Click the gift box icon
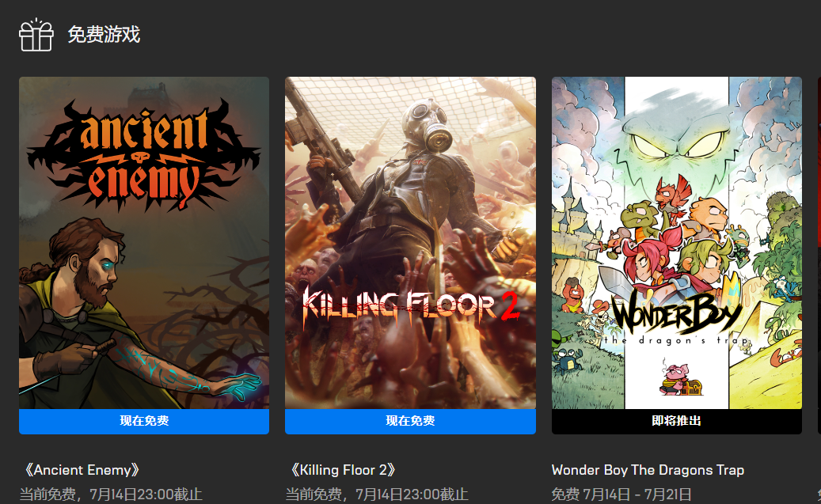 pos(36,35)
